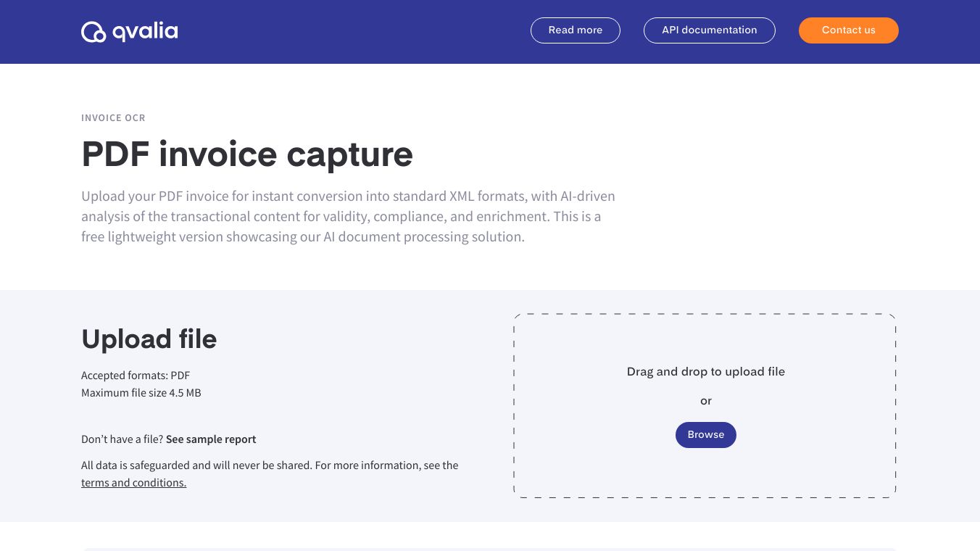The width and height of the screenshot is (980, 551).
Task: Click the "or" separator in upload box
Action: coord(705,401)
